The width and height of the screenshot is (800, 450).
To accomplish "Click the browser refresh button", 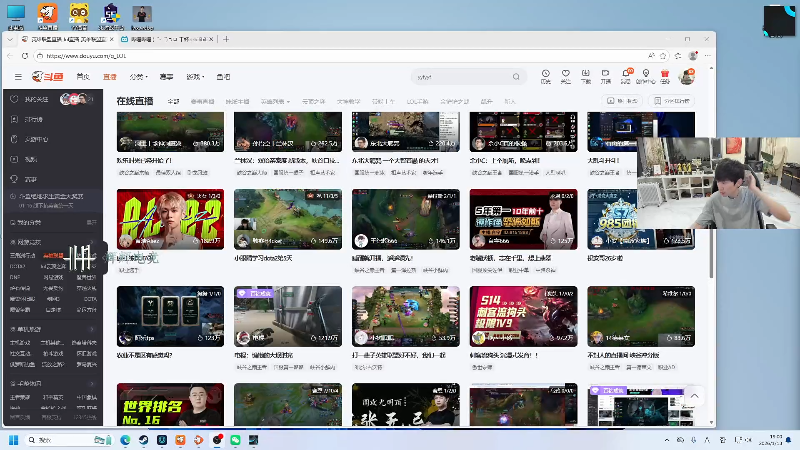I will (25, 56).
